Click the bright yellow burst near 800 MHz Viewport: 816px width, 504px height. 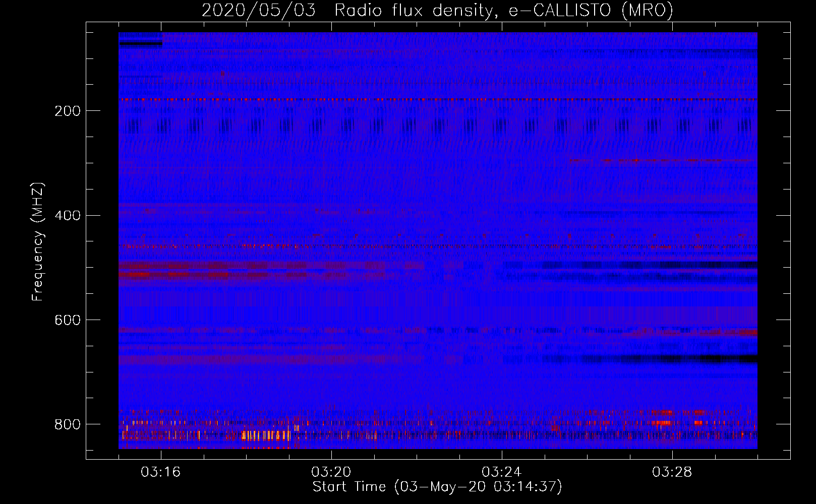point(265,435)
